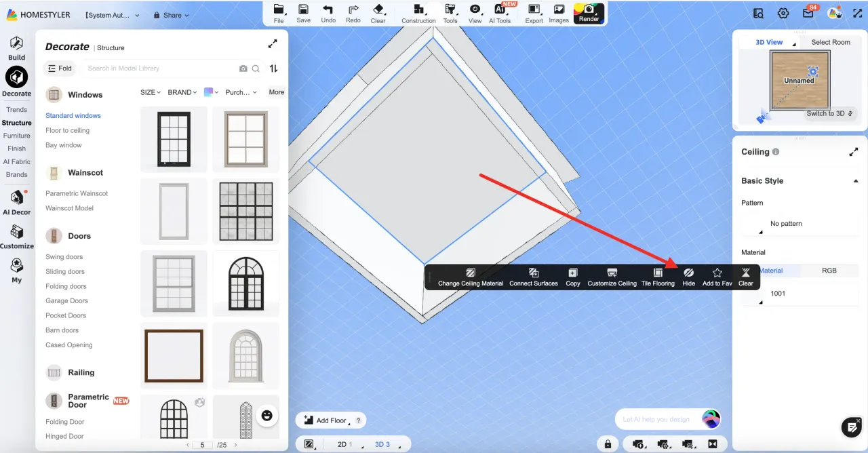Add ceiling to favorites with star icon
The image size is (868, 453).
pyautogui.click(x=717, y=273)
